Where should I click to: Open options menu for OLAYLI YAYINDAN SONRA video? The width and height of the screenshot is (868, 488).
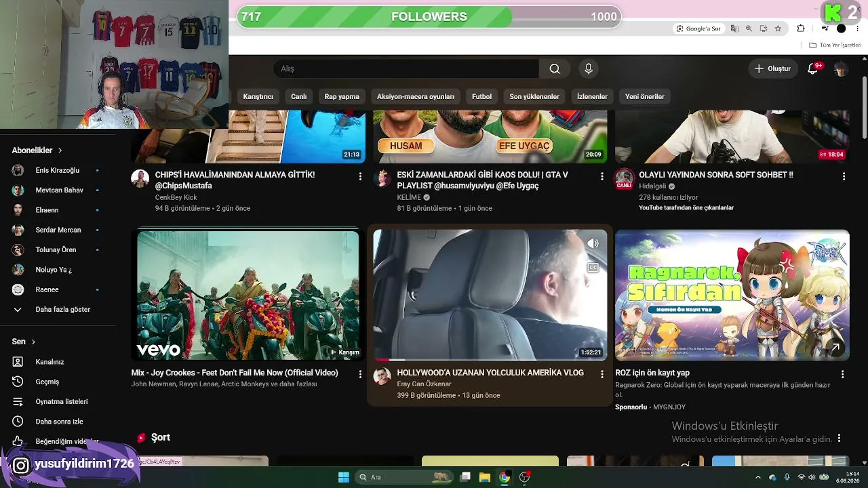pos(844,176)
